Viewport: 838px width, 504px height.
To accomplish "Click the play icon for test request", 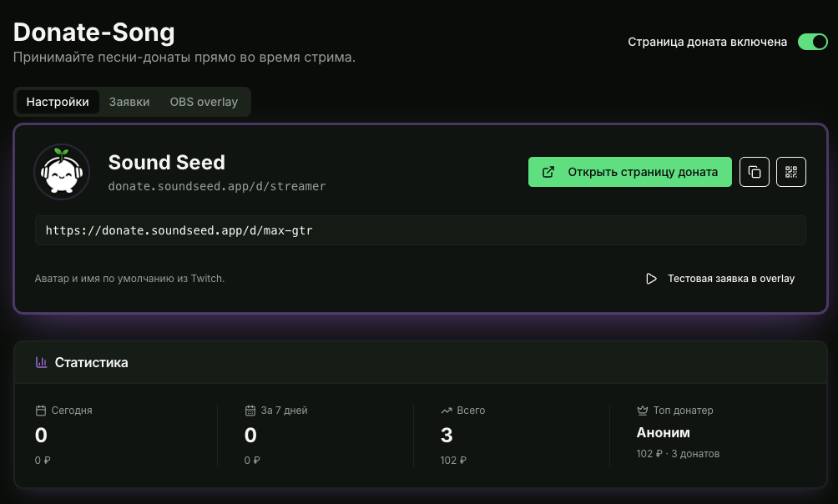I will tap(651, 279).
